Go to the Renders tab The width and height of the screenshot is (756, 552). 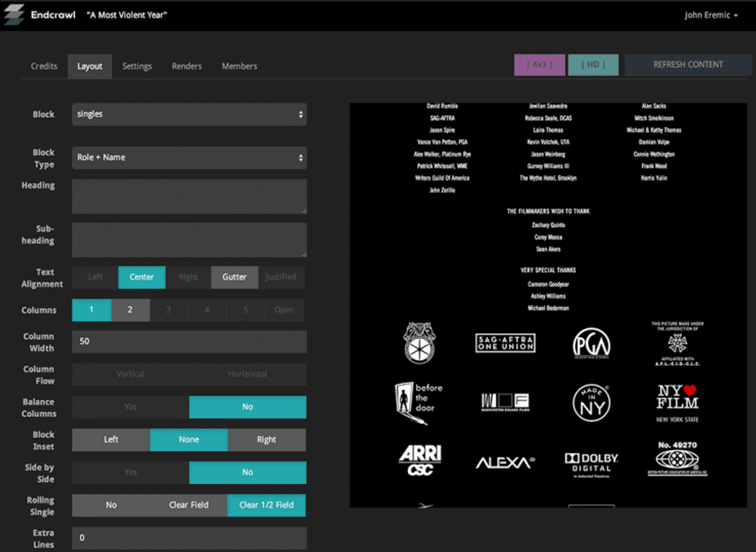(x=187, y=66)
